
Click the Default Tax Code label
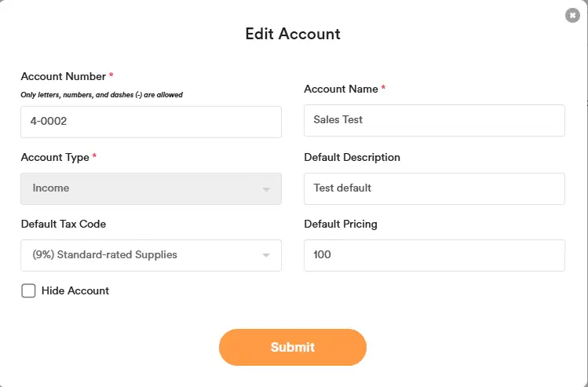click(64, 225)
